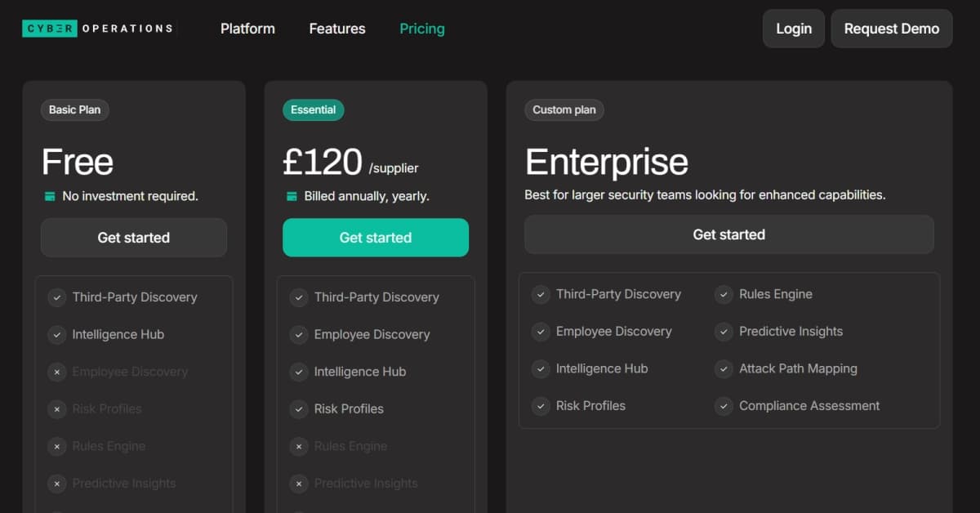Click checkmark beside Intelligence Hub in Free plan
This screenshot has width=980, height=513.
tap(56, 334)
